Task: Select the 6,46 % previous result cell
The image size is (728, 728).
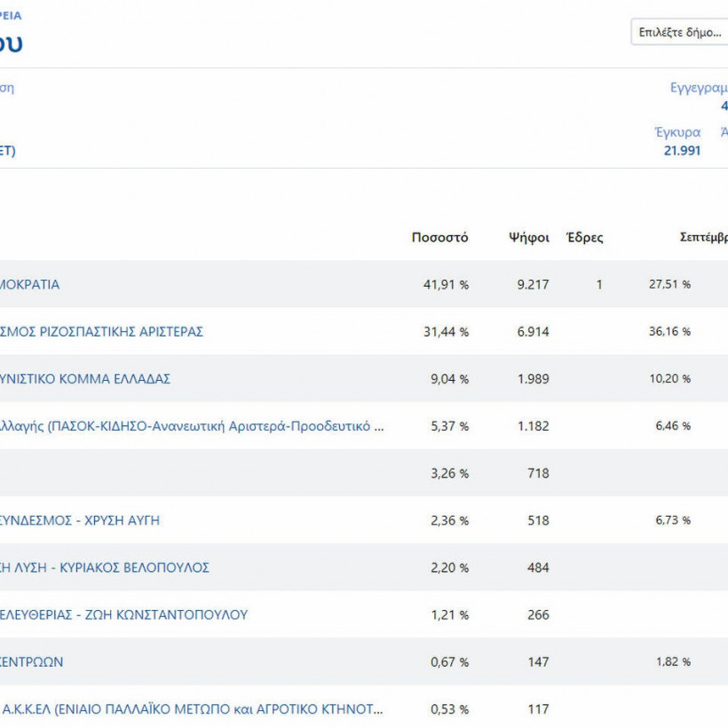Action: point(673,426)
